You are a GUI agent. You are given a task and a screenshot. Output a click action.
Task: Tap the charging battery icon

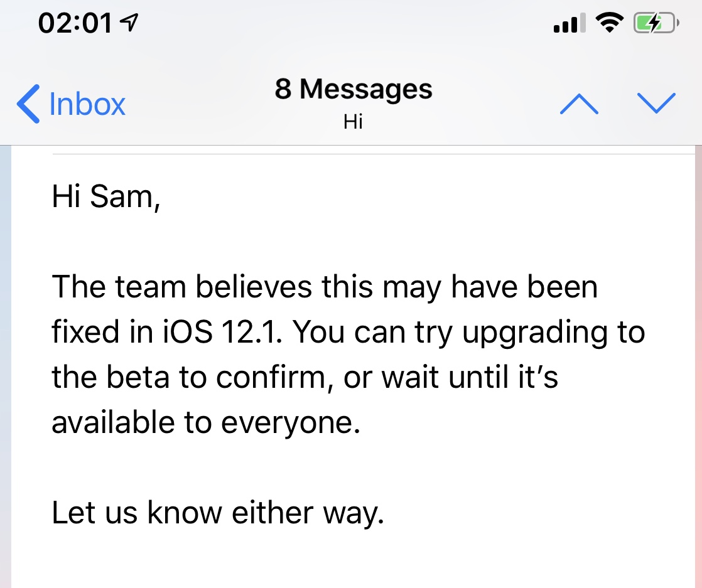tap(656, 23)
